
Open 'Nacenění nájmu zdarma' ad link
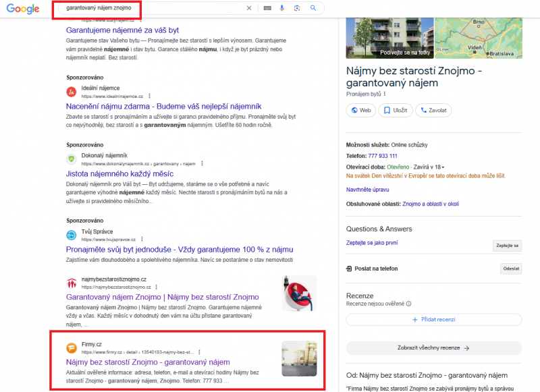(163, 107)
